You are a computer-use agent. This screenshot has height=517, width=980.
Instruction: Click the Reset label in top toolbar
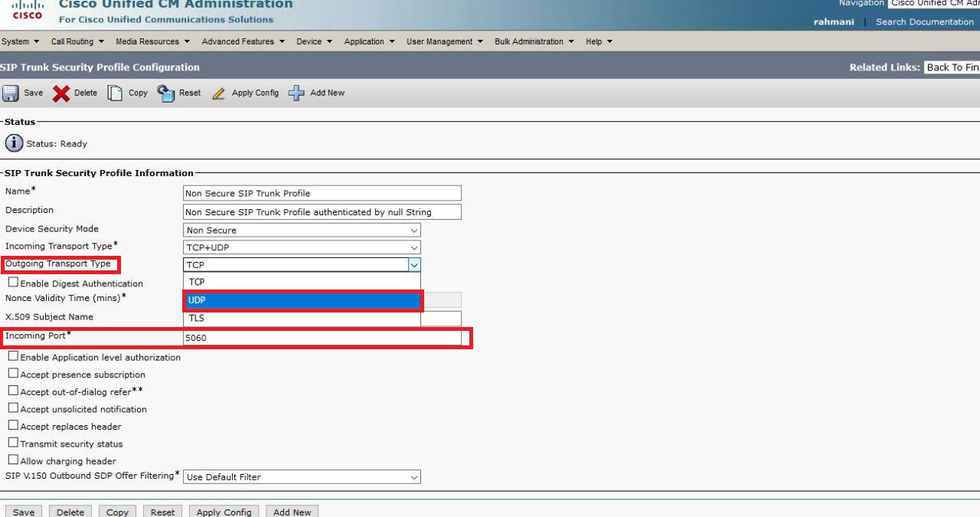pyautogui.click(x=190, y=93)
